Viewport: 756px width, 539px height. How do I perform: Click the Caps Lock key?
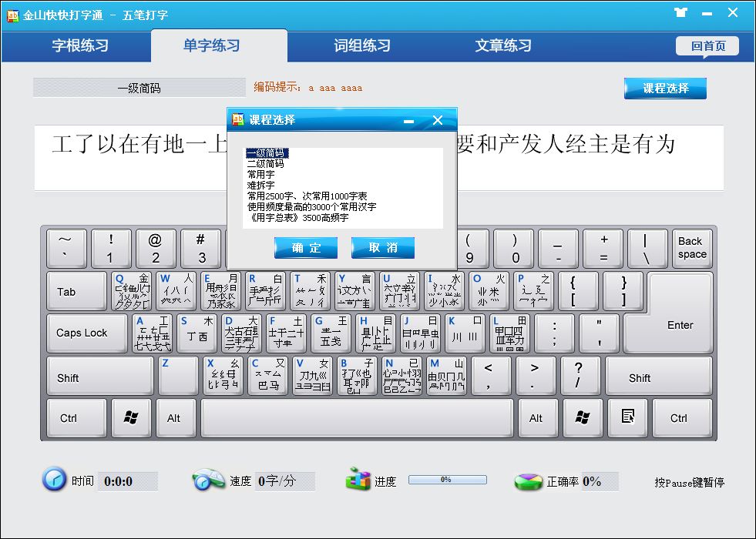click(87, 333)
